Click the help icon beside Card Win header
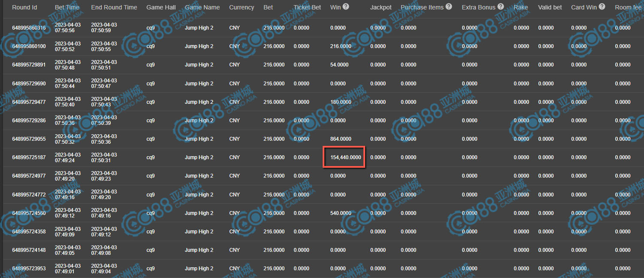Image resolution: width=644 pixels, height=278 pixels. pyautogui.click(x=602, y=7)
